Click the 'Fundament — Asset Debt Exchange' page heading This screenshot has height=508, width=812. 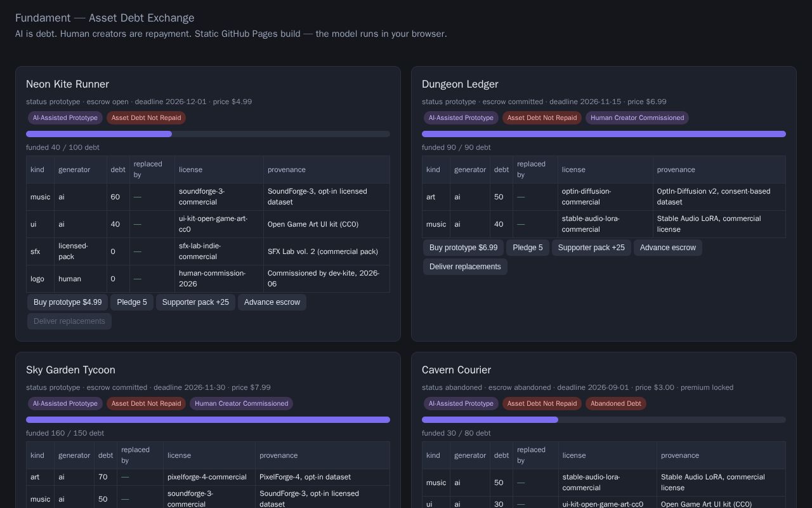105,18
